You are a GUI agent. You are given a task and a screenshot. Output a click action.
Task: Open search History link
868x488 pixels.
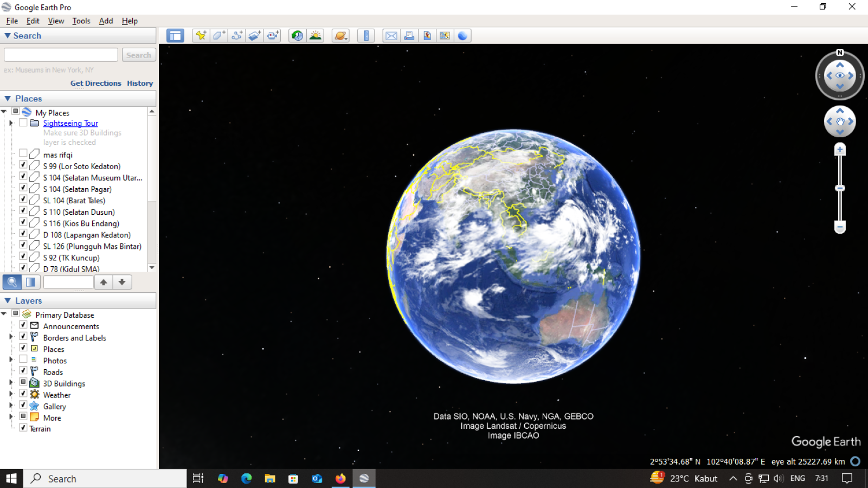click(x=140, y=83)
